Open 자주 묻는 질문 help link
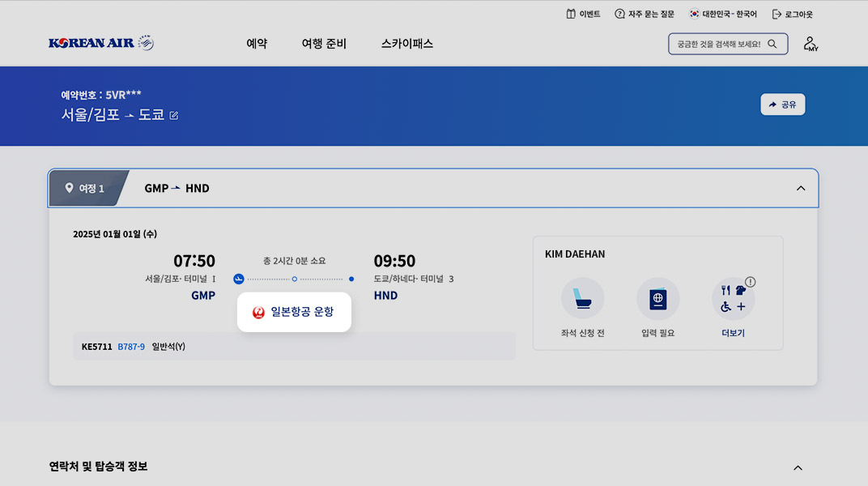This screenshot has width=868, height=486. tap(645, 14)
